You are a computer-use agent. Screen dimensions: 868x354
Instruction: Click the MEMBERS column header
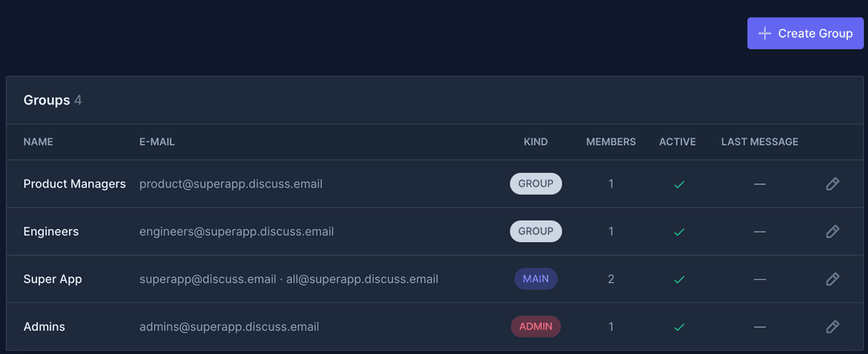tap(611, 142)
